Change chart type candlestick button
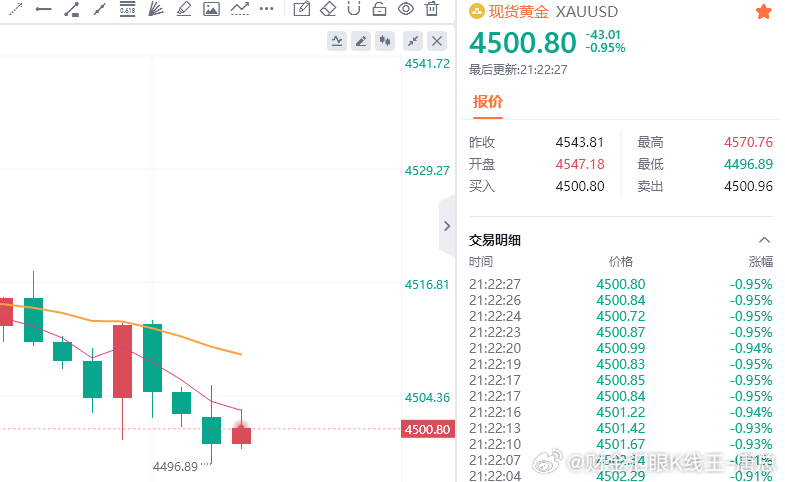This screenshot has height=482, width=785. tap(385, 41)
